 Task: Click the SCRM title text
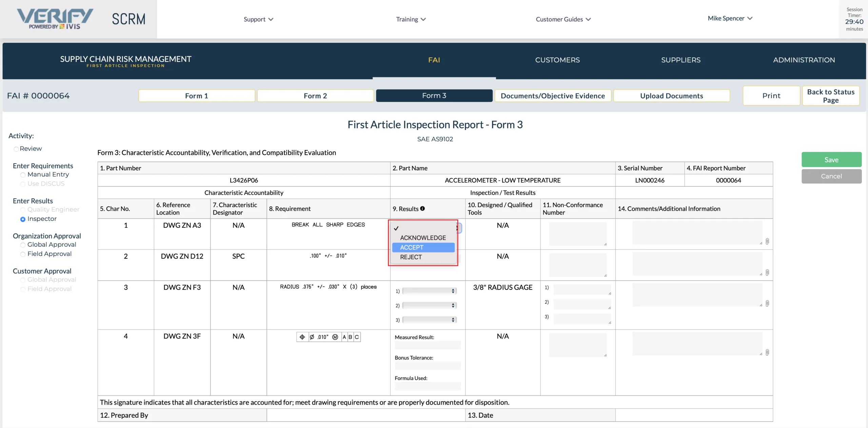point(129,19)
